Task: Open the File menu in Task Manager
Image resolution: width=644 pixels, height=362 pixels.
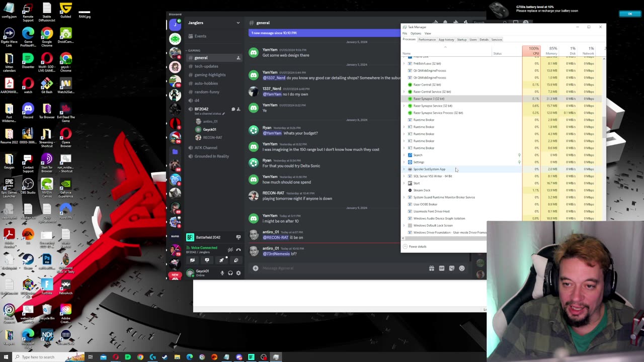Action: pos(405,34)
